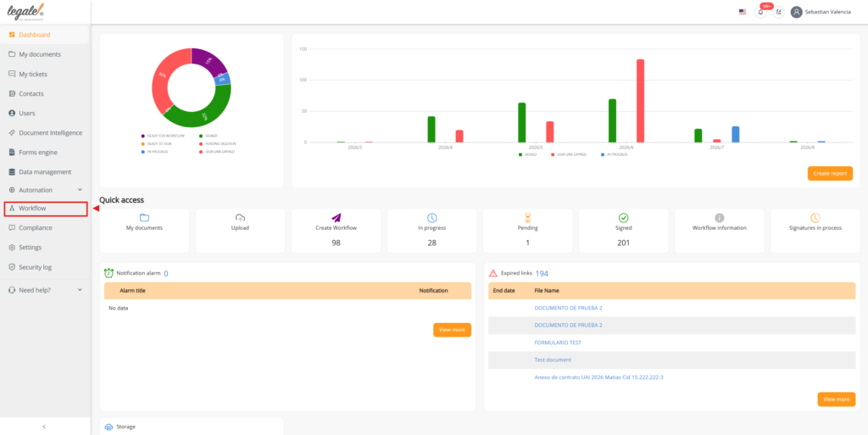Click the In progress clock icon
This screenshot has height=435, width=868.
click(431, 217)
